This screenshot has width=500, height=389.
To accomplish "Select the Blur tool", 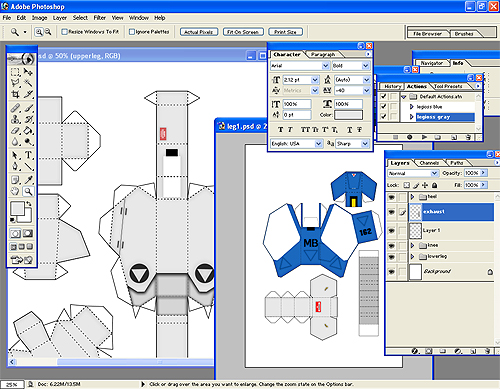I will [15, 142].
